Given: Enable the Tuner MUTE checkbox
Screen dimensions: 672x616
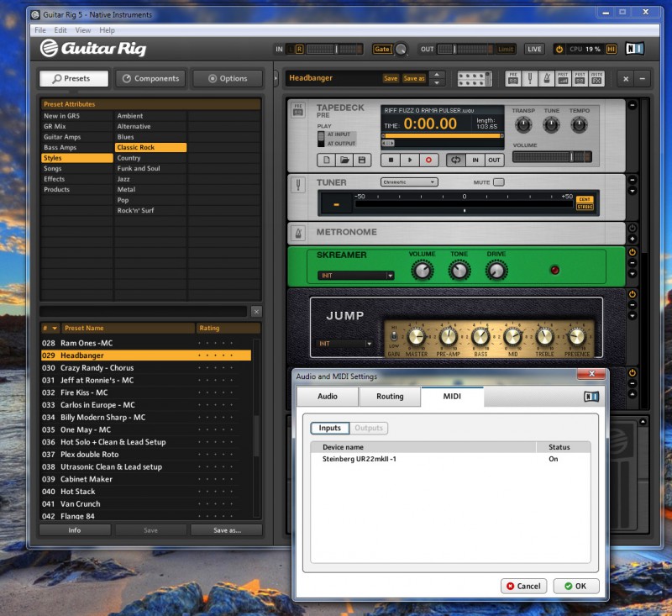Looking at the screenshot, I should (499, 182).
